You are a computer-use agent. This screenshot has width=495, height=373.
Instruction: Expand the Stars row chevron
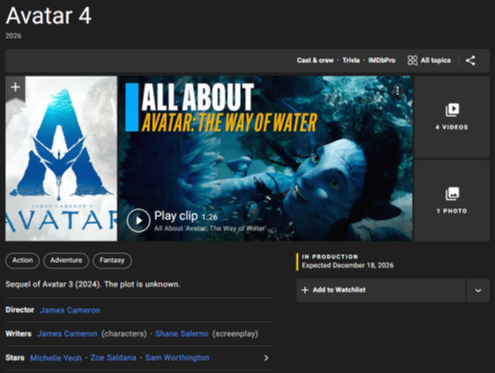[x=266, y=358]
